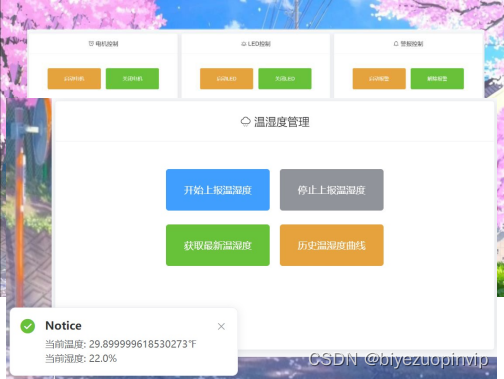Close the Notice popup with the X
This screenshot has width=504, height=379.
tap(221, 326)
